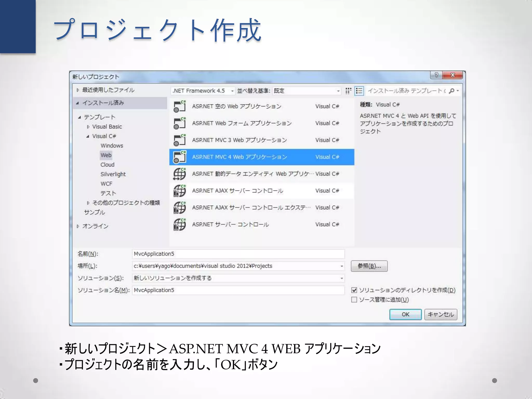
Task: Switch to small icons grid view
Action: coord(348,91)
